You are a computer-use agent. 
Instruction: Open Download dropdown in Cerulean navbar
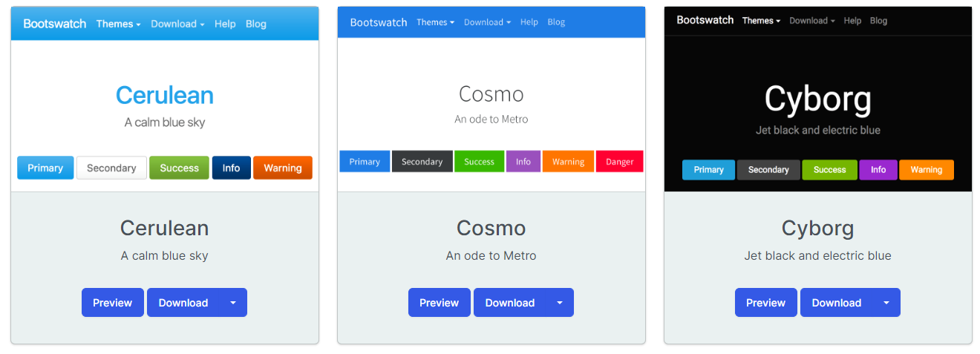(x=177, y=24)
